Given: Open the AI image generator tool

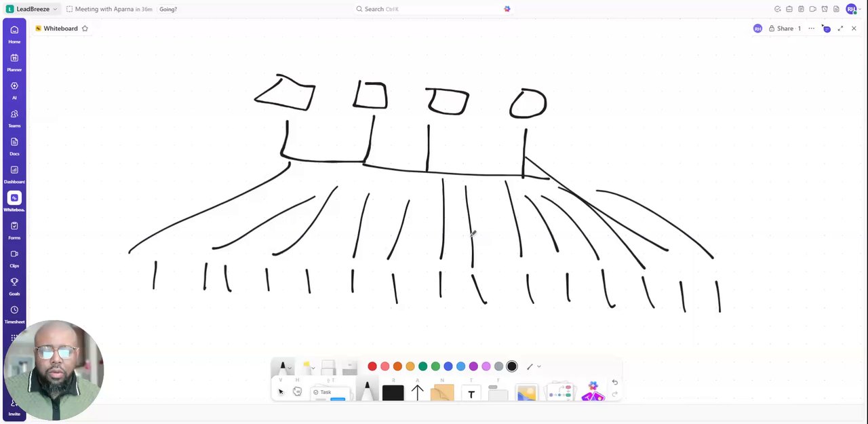Looking at the screenshot, I should point(593,391).
